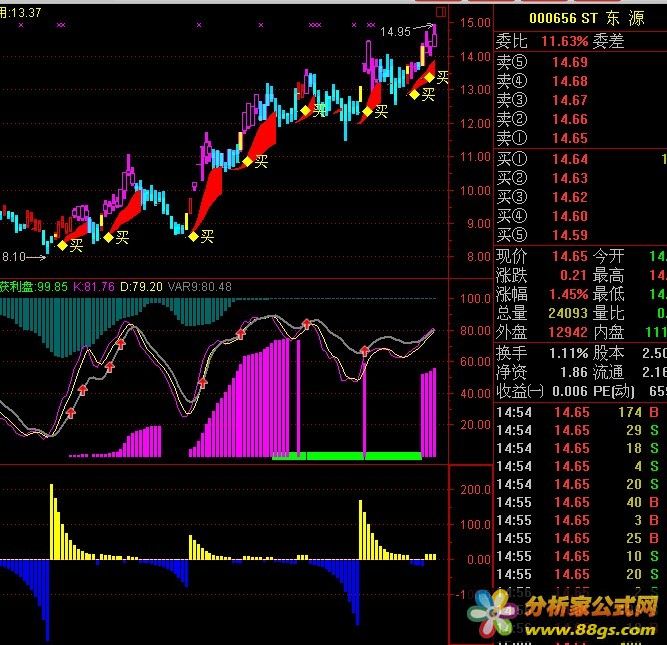The width and height of the screenshot is (667, 645).
Task: Select the 卖④ ask price 14.68
Action: coord(570,81)
